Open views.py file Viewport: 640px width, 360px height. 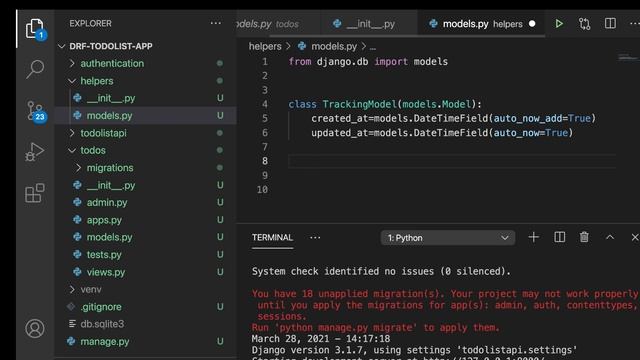(x=106, y=272)
